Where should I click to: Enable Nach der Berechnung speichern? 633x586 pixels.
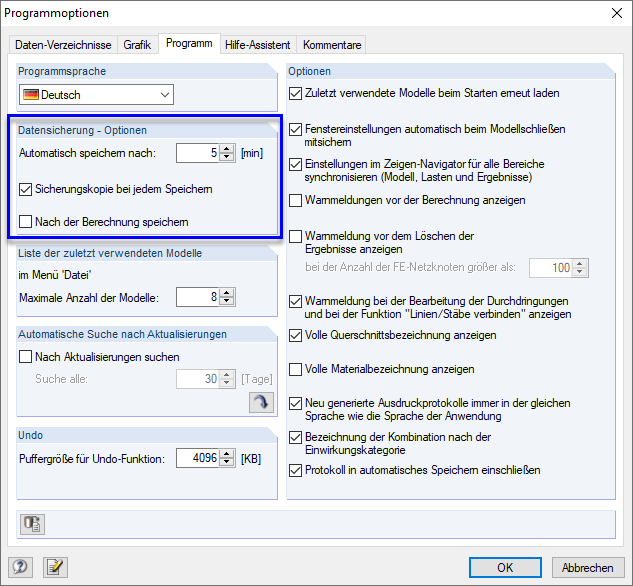pyautogui.click(x=25, y=222)
